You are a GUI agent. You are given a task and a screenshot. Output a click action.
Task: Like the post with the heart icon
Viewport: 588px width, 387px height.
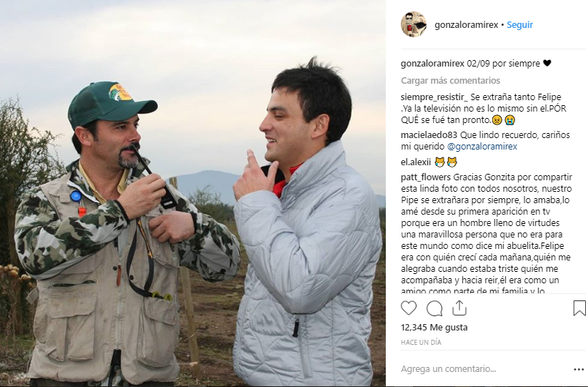pos(409,308)
